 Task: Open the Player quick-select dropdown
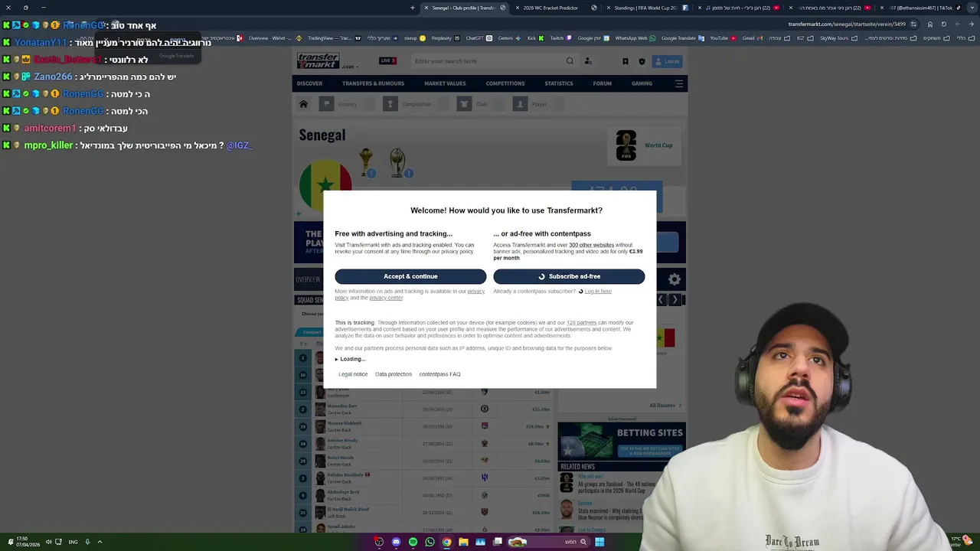point(539,104)
